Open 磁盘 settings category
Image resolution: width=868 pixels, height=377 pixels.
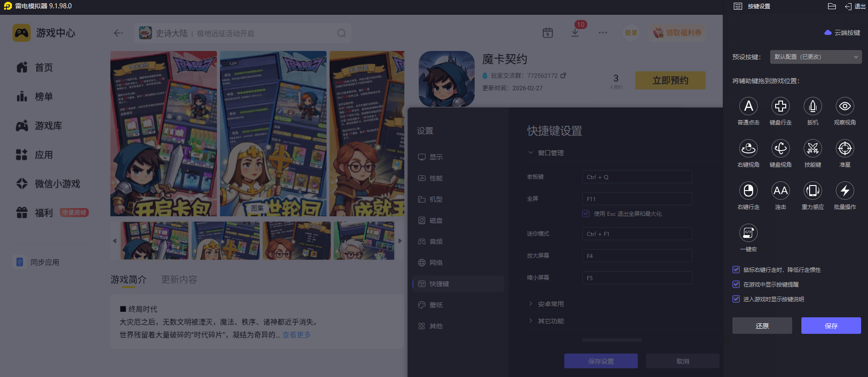click(x=458, y=220)
